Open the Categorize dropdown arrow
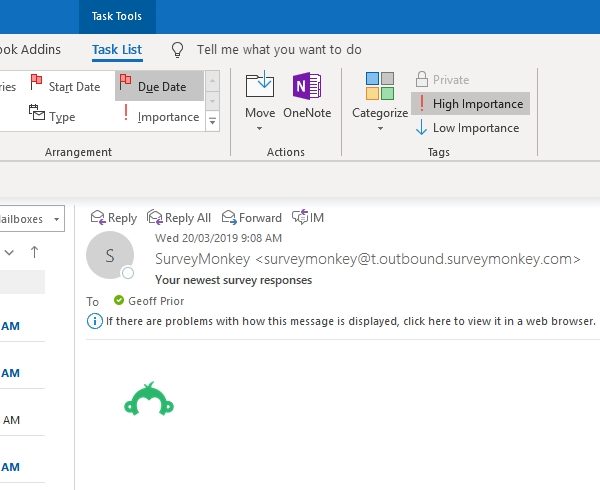Screen dimensions: 600x490 tap(380, 129)
